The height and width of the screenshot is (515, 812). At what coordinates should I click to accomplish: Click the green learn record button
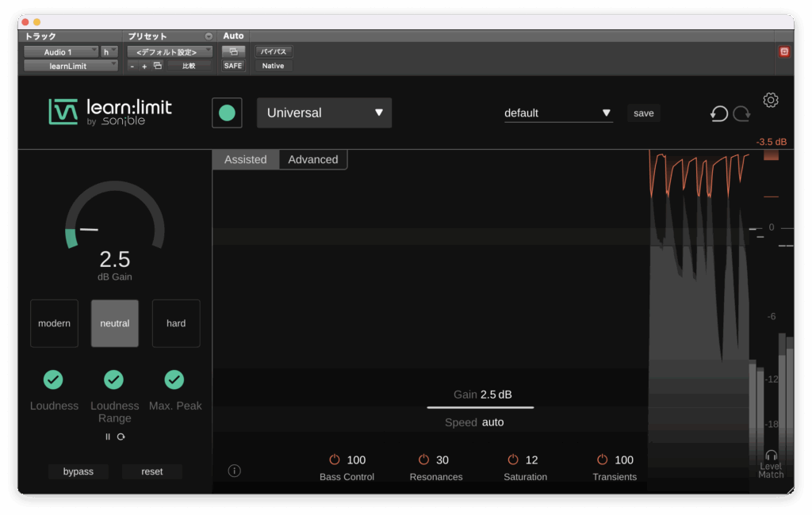coord(227,113)
